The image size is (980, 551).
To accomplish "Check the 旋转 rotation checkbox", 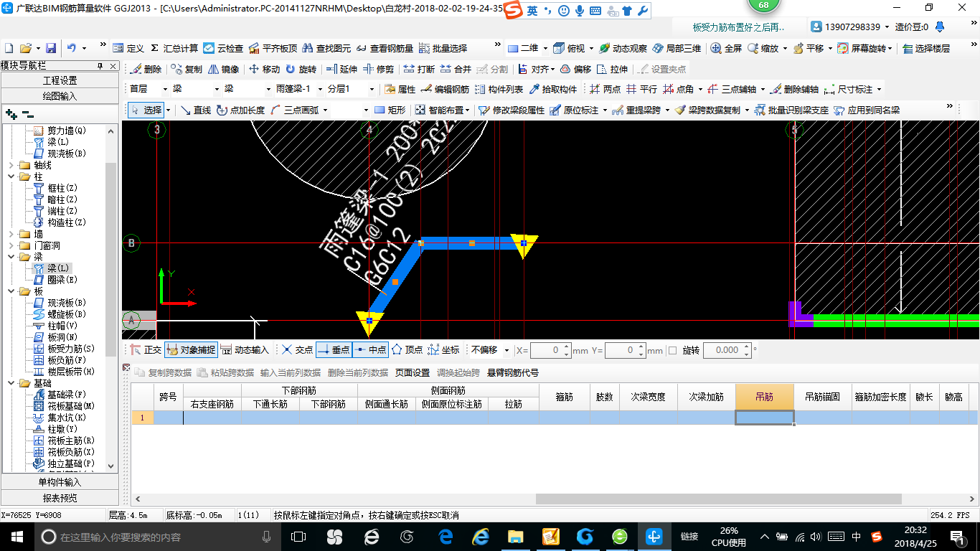I will coord(672,350).
